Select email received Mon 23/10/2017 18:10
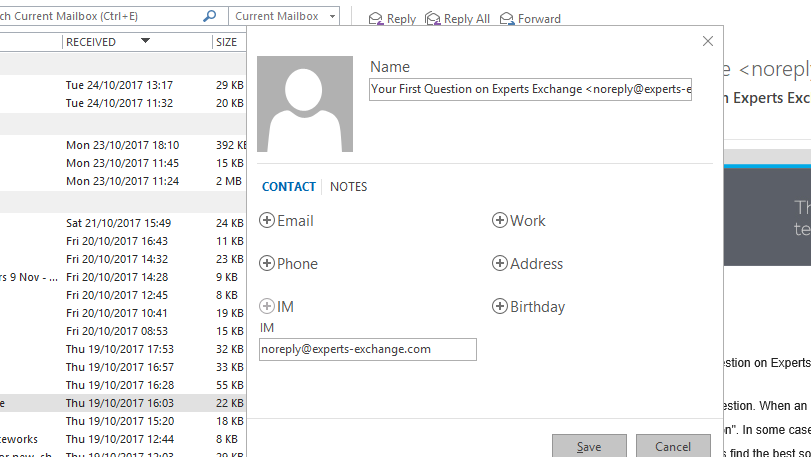 [123, 145]
